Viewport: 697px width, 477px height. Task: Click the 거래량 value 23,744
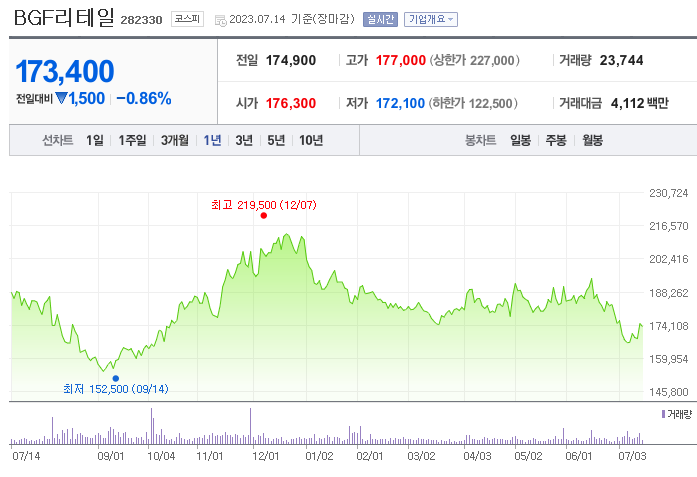click(x=621, y=60)
